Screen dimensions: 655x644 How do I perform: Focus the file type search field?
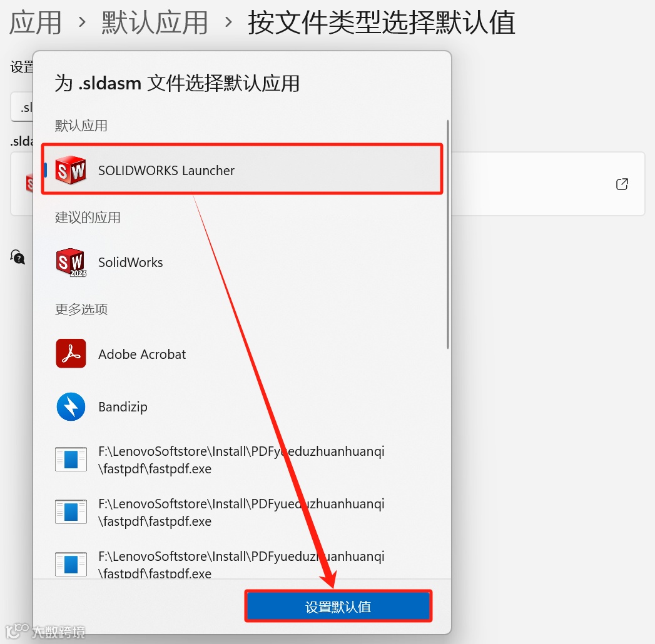pyautogui.click(x=22, y=108)
